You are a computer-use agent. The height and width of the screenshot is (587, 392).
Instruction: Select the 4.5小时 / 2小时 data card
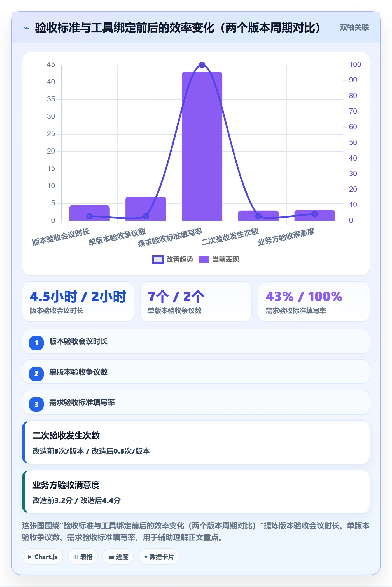[78, 302]
